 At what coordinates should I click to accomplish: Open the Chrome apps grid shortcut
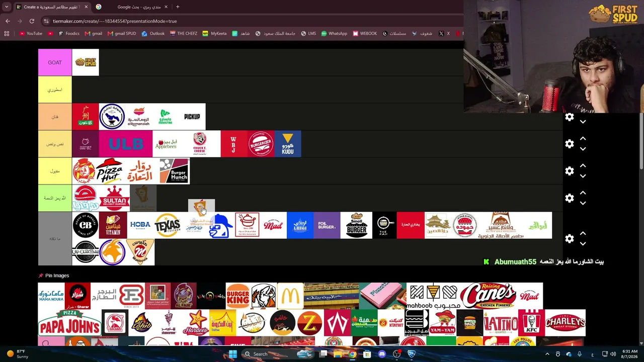(x=7, y=34)
